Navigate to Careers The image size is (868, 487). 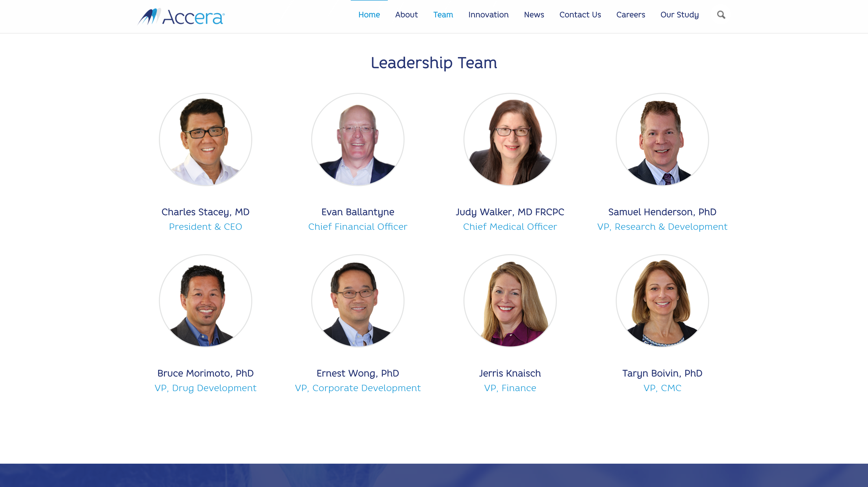pyautogui.click(x=630, y=15)
